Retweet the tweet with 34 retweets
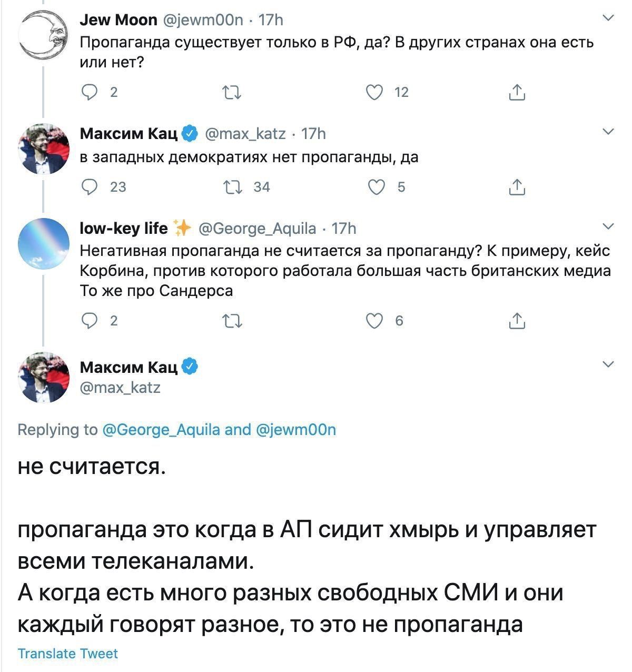 coord(232,187)
